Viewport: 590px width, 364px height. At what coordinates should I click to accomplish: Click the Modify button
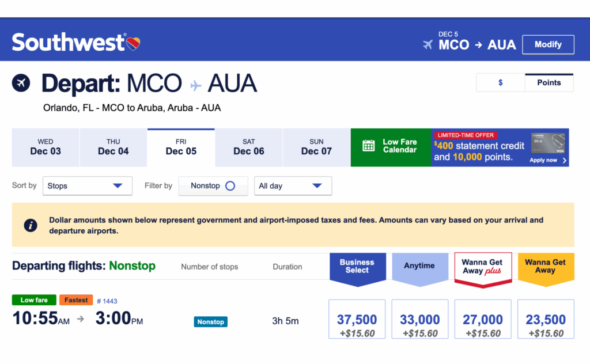click(x=548, y=45)
